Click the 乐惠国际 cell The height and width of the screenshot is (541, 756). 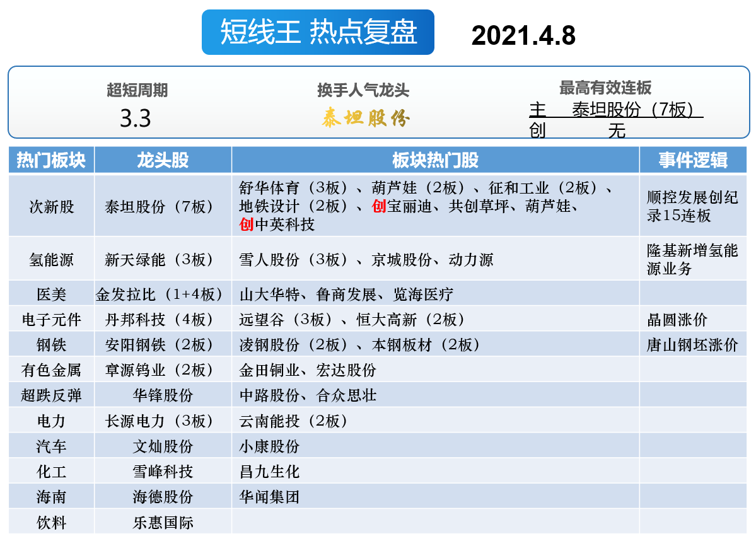point(163,522)
